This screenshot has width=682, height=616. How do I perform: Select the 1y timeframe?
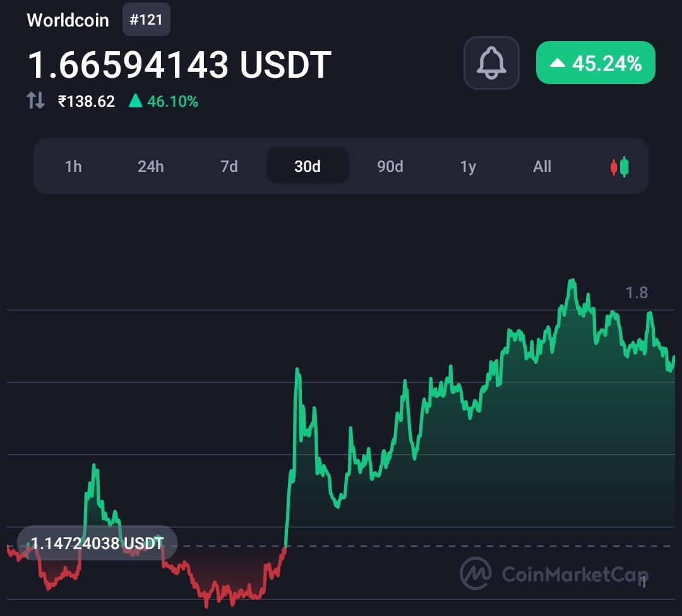[x=468, y=166]
